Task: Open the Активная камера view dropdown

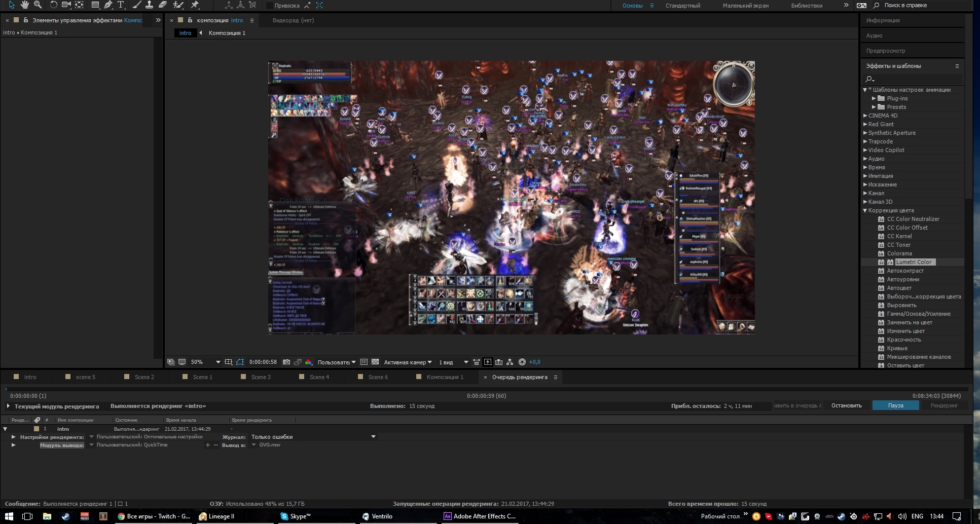Action: (x=408, y=362)
